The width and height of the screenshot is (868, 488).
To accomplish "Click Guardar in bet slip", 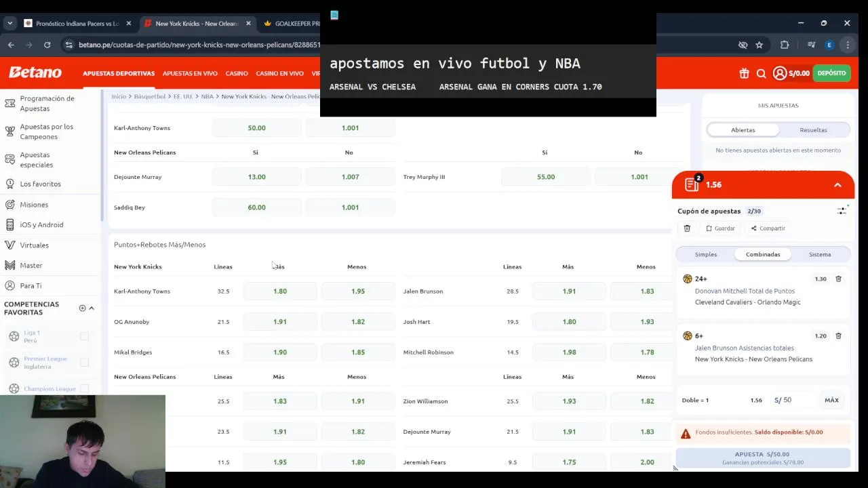I will [x=720, y=228].
